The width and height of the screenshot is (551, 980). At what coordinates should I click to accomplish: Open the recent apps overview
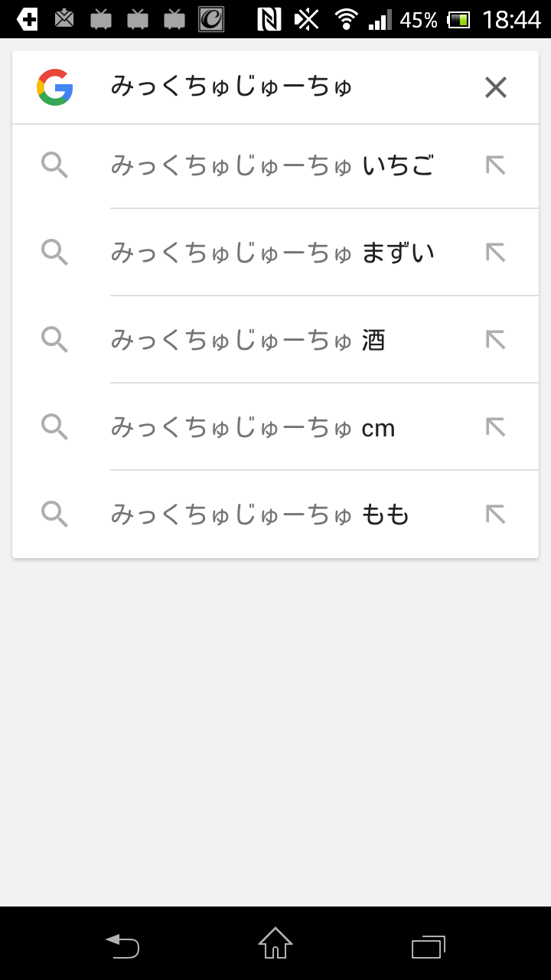tap(429, 946)
